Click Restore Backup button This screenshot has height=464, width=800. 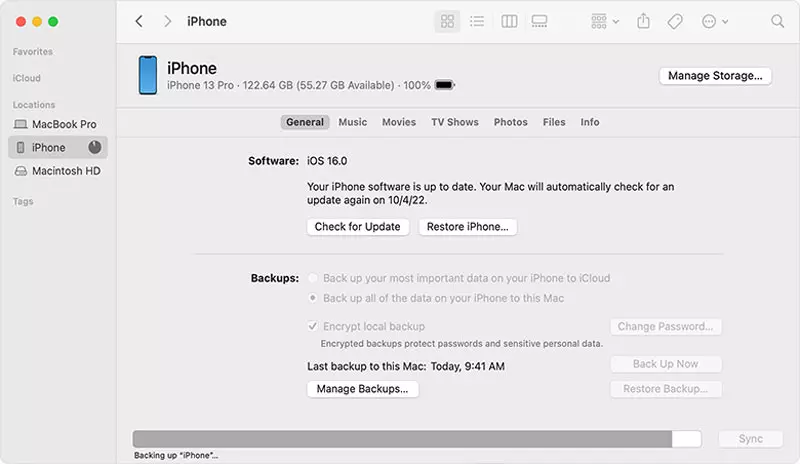tap(665, 389)
